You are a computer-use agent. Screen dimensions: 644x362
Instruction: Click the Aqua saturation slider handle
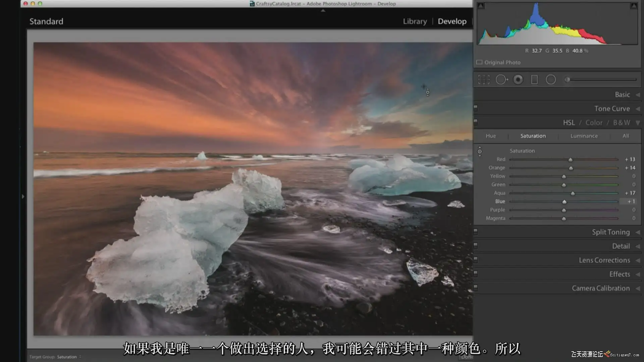(x=573, y=193)
